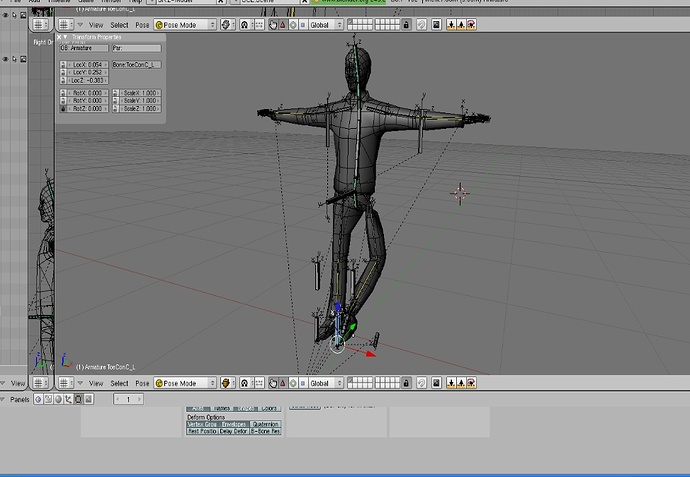The width and height of the screenshot is (690, 477).
Task: Click pivot point icon in upper 3D header
Action: [245, 25]
